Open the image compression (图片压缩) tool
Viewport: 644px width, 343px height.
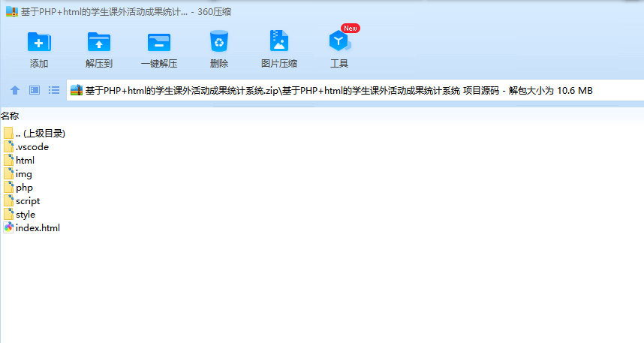[x=279, y=41]
